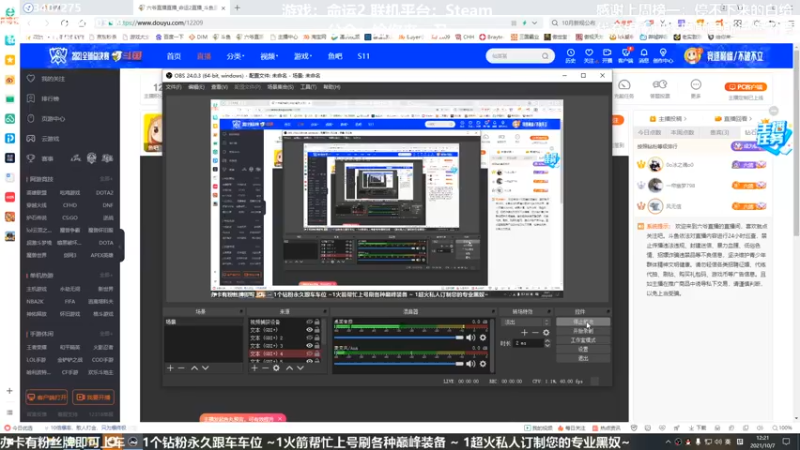Open the 视频 dropdown in Douyu nav bar
Screen dimensions: 800x450
click(x=269, y=56)
